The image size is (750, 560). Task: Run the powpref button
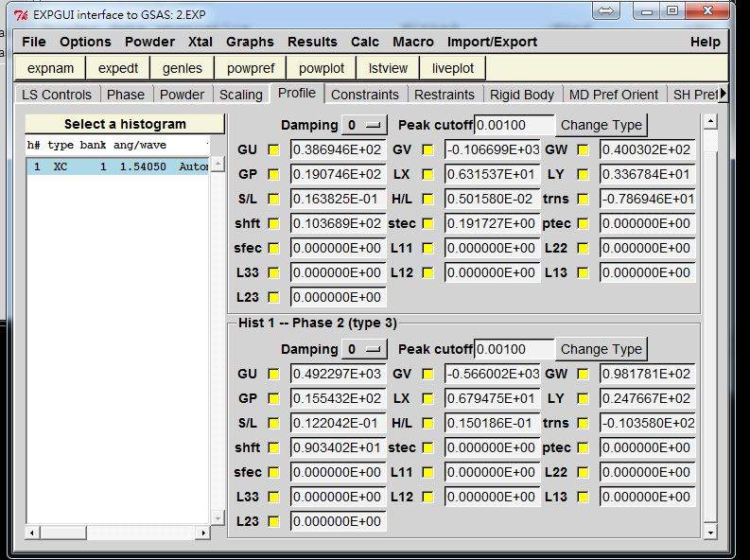coord(251,68)
